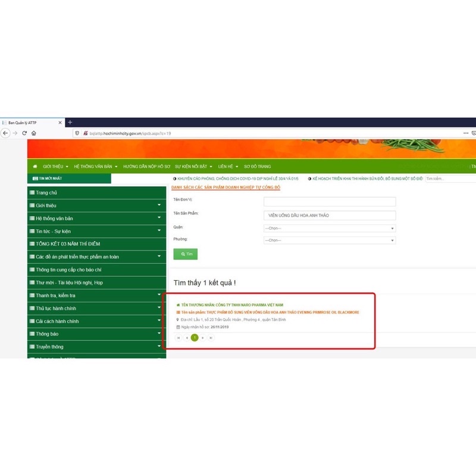Image resolution: width=476 pixels, height=476 pixels.
Task: Click the Tên Đơn Vị input field
Action: click(329, 202)
